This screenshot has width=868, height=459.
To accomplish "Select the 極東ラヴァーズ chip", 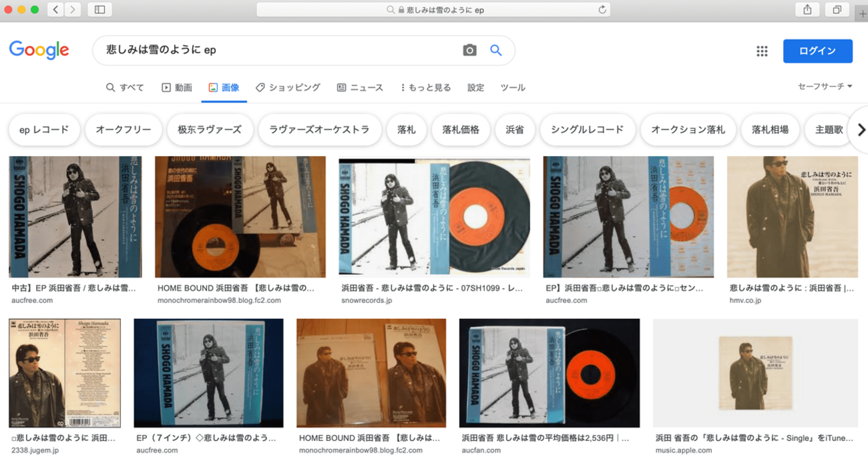I will point(210,130).
